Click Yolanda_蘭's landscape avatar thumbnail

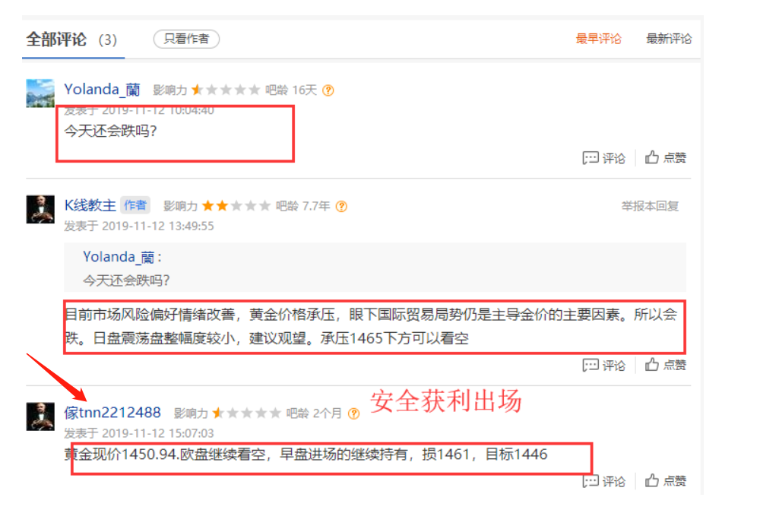pos(40,93)
